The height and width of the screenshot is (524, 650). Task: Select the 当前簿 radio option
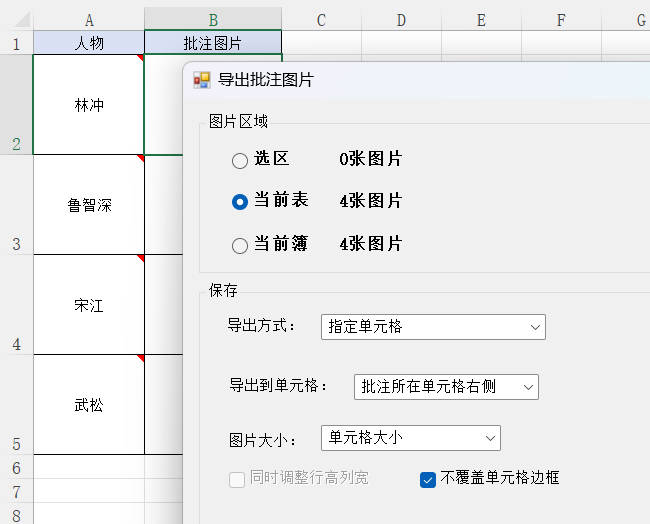(x=240, y=245)
